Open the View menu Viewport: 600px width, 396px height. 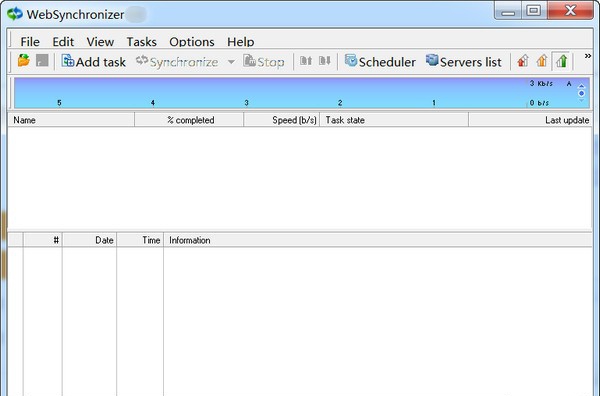pos(100,42)
